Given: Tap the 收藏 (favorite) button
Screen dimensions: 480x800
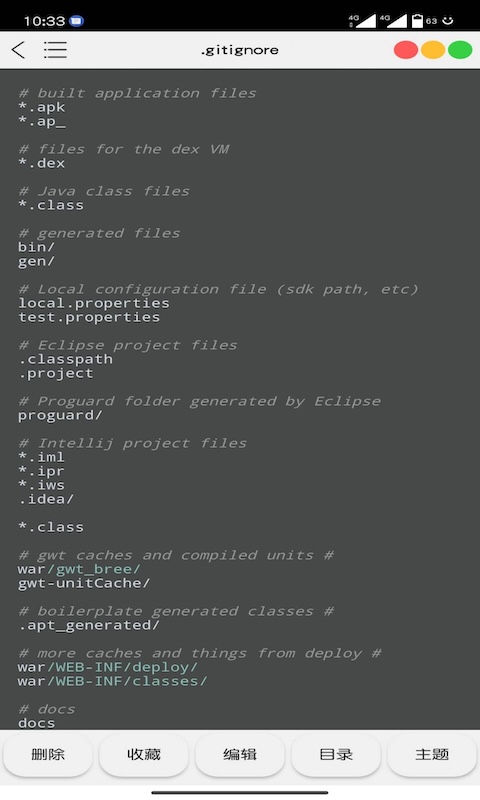Looking at the screenshot, I should (x=144, y=755).
